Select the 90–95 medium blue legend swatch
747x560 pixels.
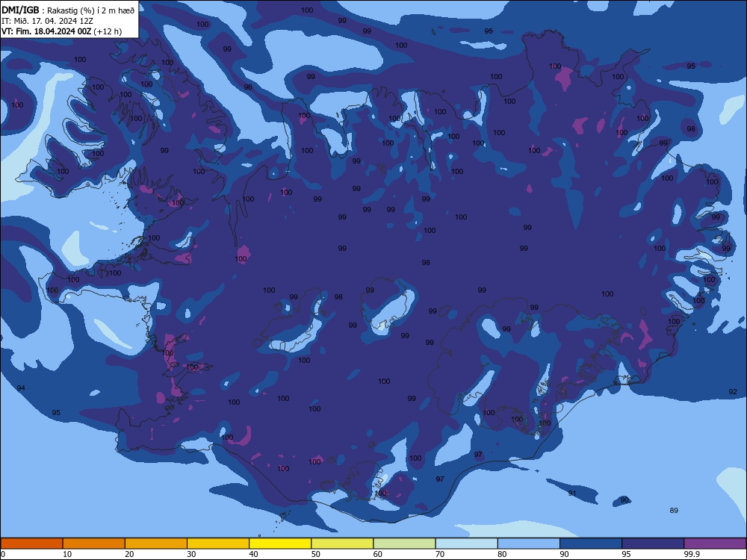point(591,544)
